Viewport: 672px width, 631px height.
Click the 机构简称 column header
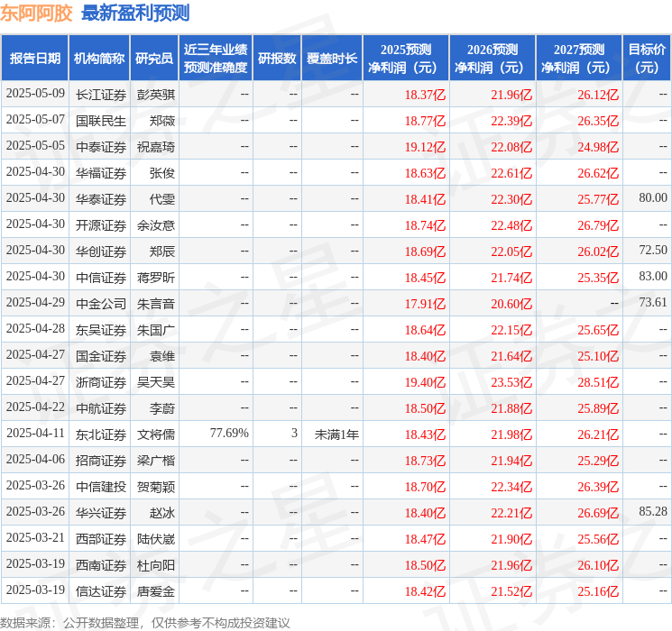(x=99, y=59)
